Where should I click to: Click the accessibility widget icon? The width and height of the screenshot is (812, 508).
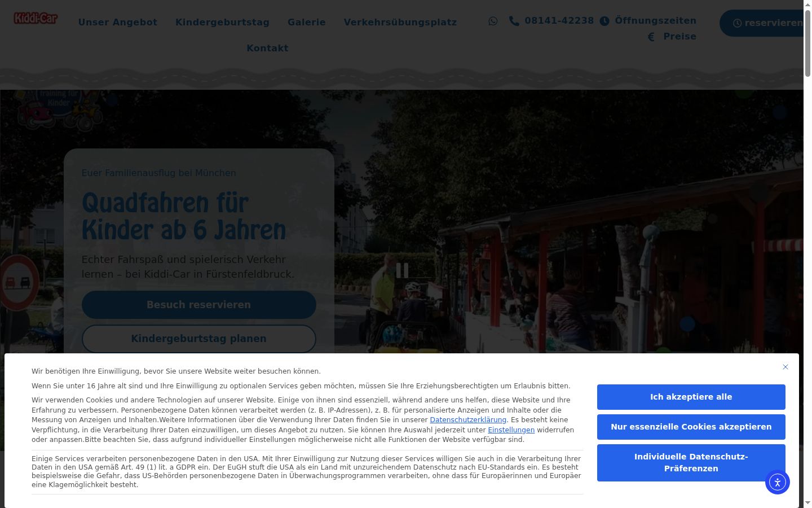(x=778, y=482)
